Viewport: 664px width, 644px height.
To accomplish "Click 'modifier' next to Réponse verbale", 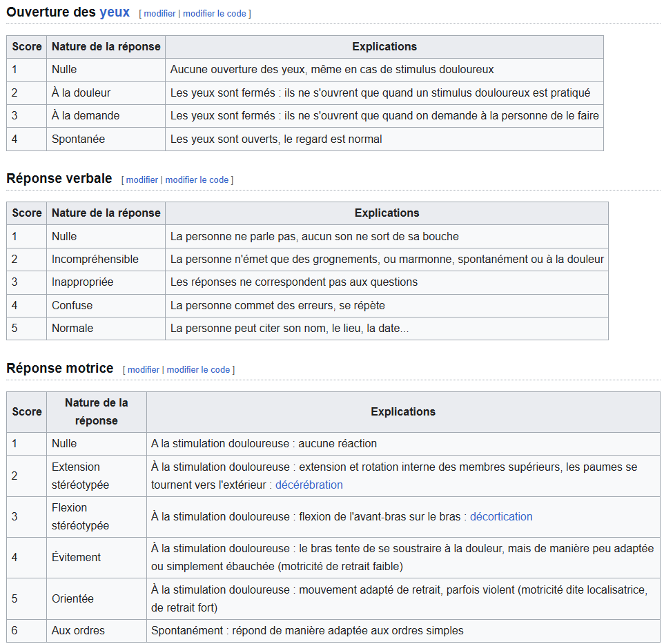I will (141, 180).
